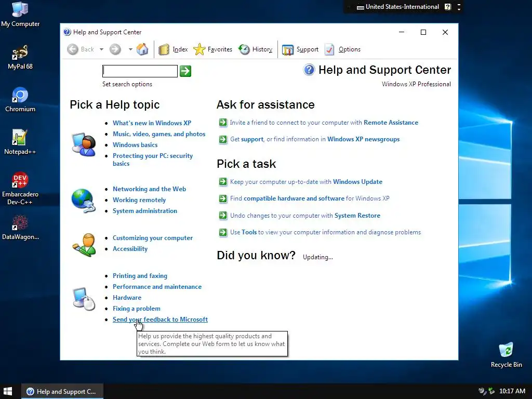Viewport: 532px width, 399px height.
Task: Open the Support toolbar button
Action: 300,49
